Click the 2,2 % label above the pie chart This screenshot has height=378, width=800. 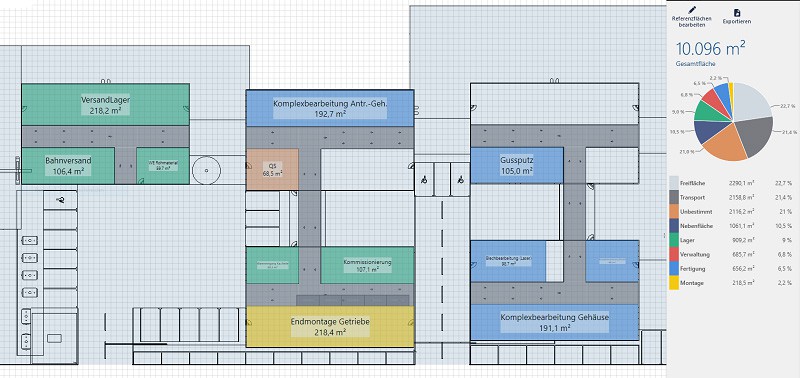click(717, 77)
